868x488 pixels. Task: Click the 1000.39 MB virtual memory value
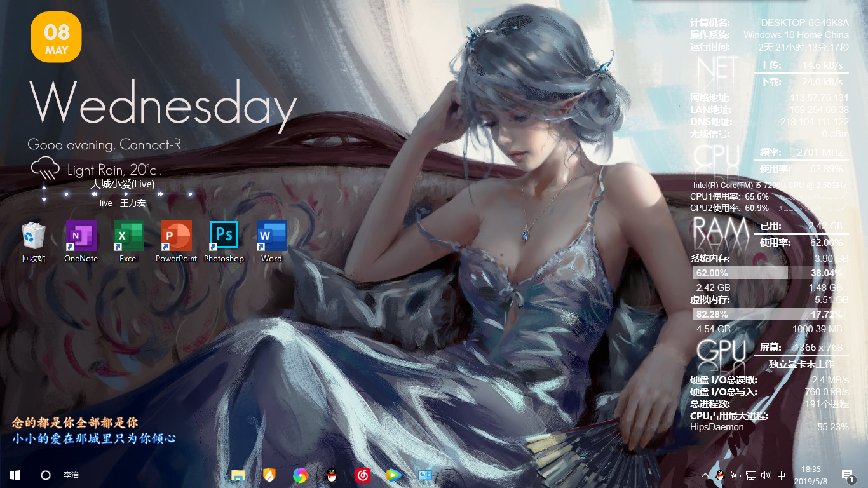click(x=817, y=329)
